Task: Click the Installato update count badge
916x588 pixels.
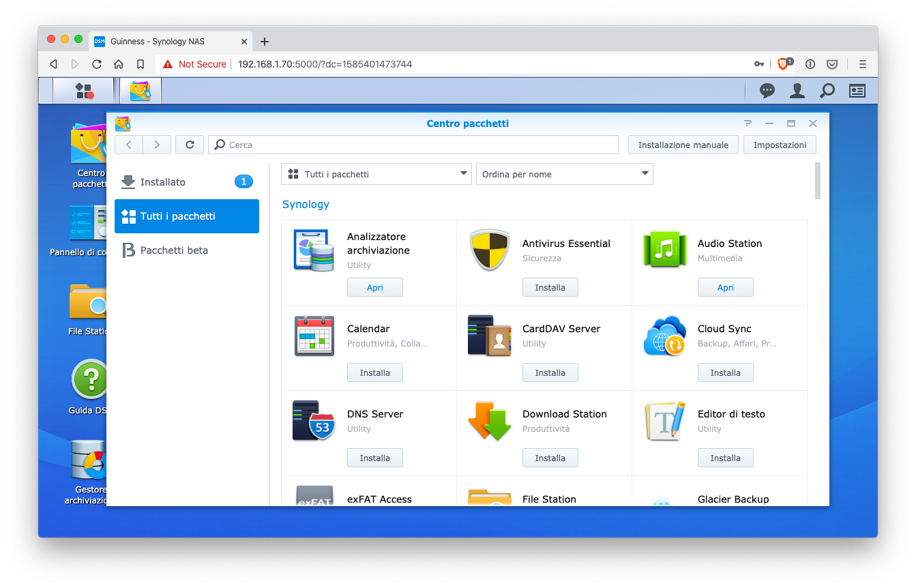Action: (x=243, y=181)
